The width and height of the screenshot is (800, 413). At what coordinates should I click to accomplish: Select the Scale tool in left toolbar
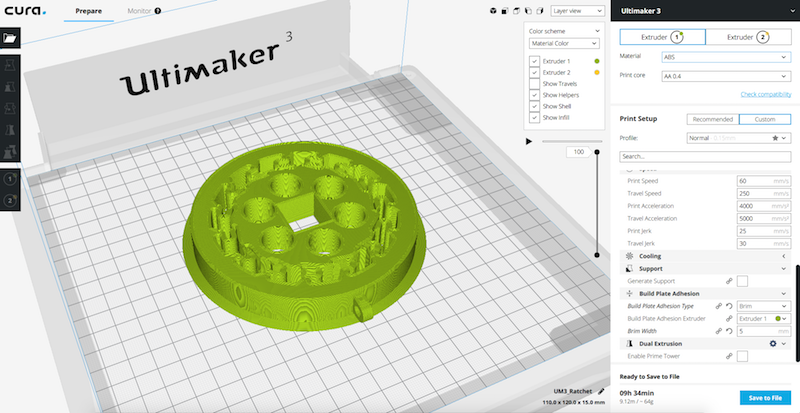pos(10,86)
